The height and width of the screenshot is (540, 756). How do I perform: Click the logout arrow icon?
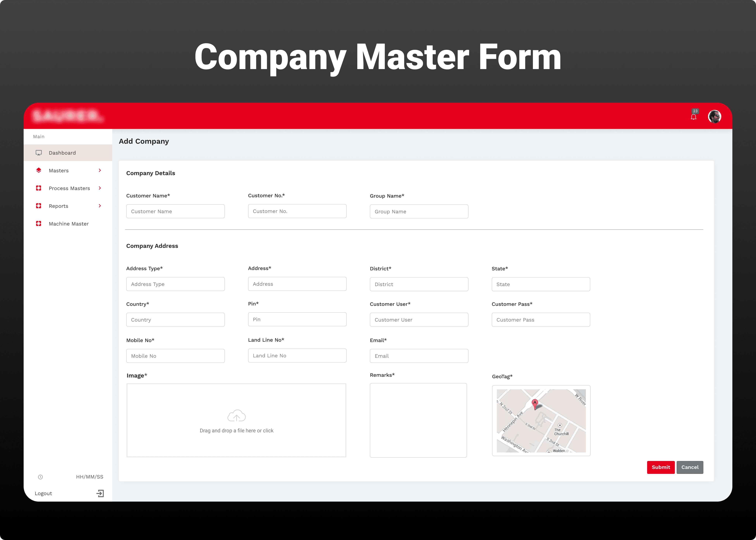tap(100, 493)
